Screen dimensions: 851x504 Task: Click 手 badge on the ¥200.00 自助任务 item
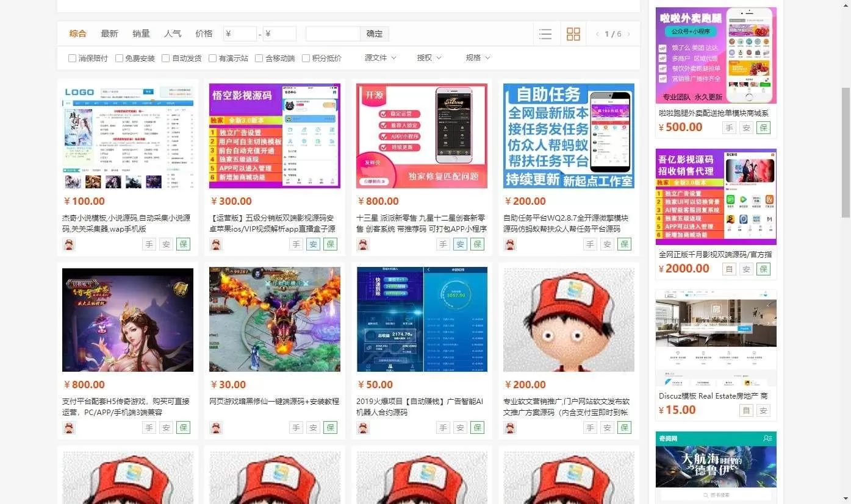click(x=591, y=244)
